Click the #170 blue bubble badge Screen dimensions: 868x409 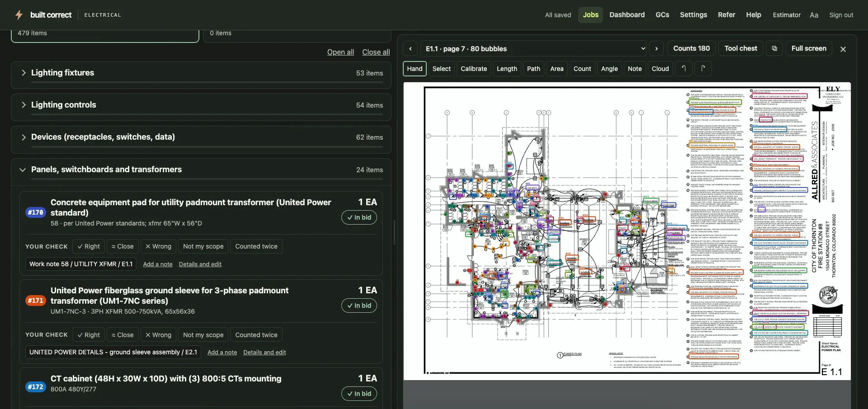click(36, 212)
